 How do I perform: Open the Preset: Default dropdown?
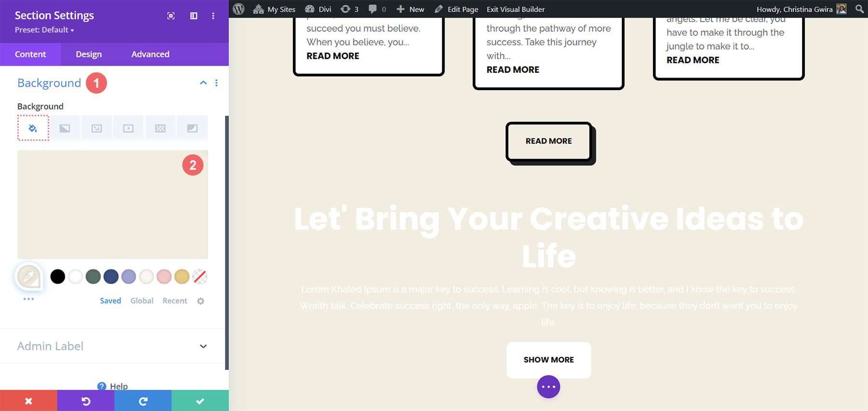click(x=44, y=30)
